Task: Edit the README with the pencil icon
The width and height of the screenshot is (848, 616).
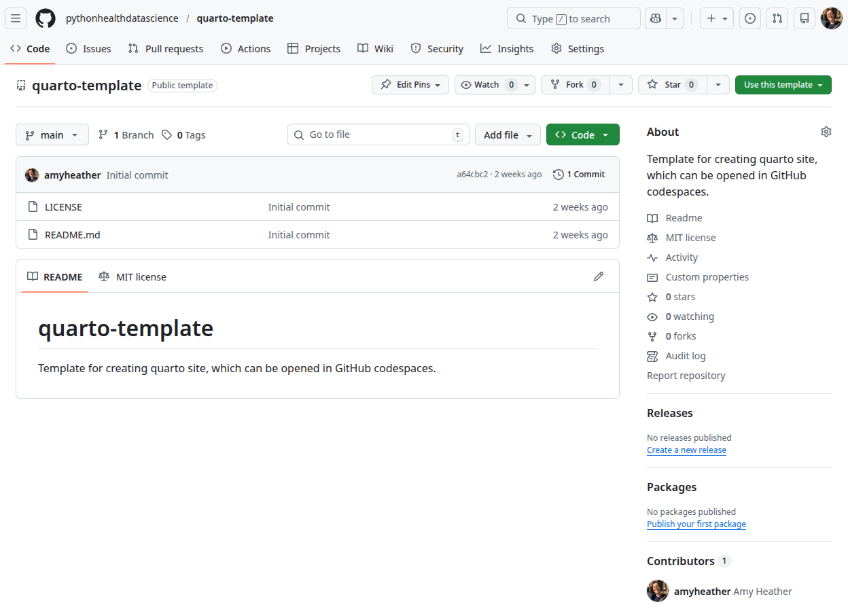Action: coord(598,276)
